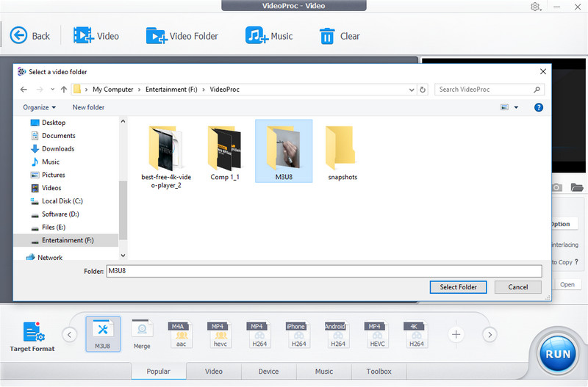Add a new format with plus icon
This screenshot has width=588, height=387.
(456, 334)
